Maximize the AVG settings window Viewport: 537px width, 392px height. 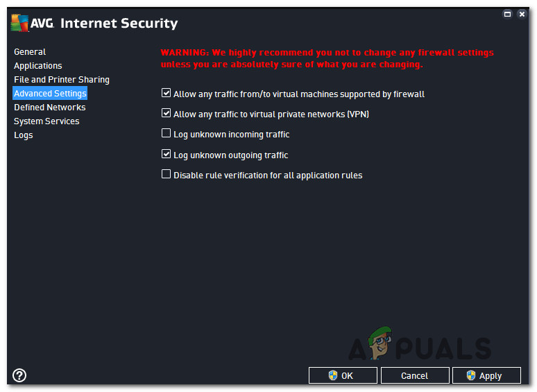(x=507, y=13)
